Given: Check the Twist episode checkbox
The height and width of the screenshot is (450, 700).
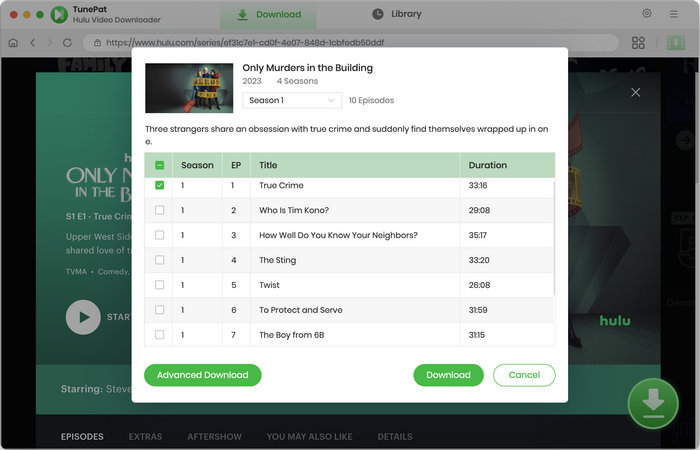Looking at the screenshot, I should [159, 285].
